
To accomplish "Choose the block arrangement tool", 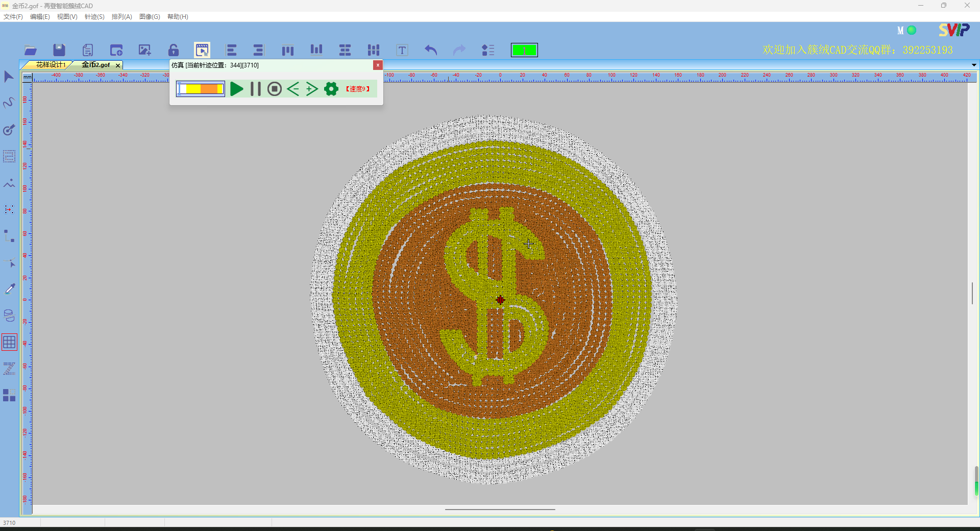I will click(x=9, y=395).
